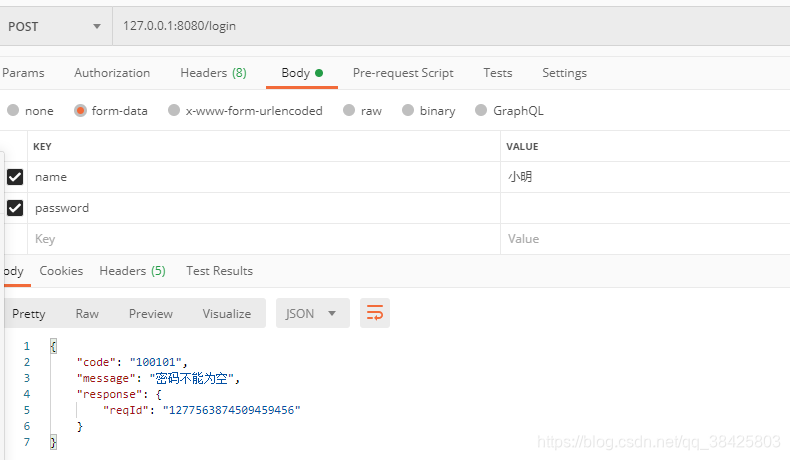
Task: Select the request Body tab
Action: (301, 73)
